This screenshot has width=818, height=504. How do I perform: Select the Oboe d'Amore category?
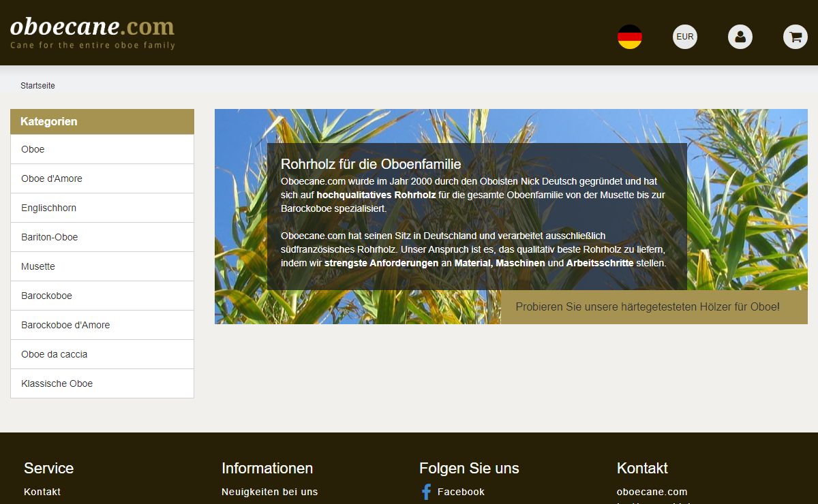(102, 178)
